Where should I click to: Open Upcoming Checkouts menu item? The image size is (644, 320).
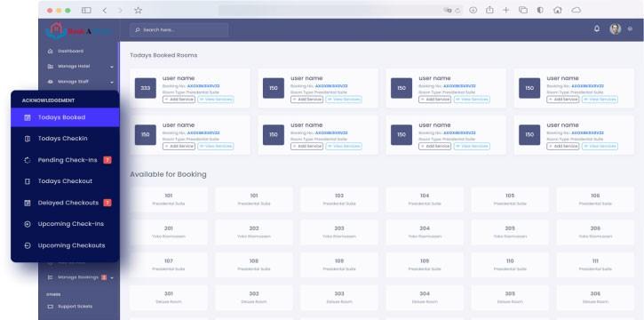(x=66, y=245)
